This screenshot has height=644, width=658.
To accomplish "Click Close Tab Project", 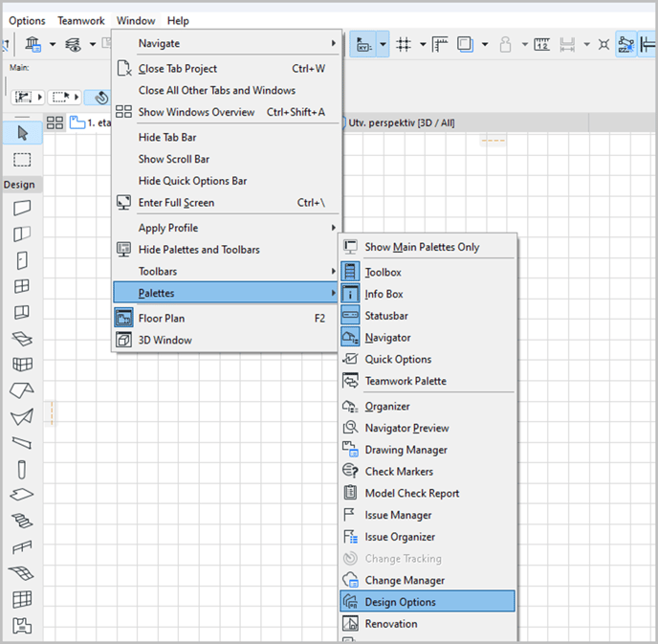I will coord(227,69).
